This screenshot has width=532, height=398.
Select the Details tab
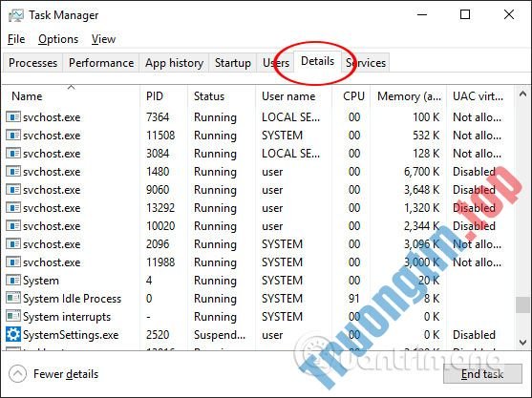pos(317,61)
